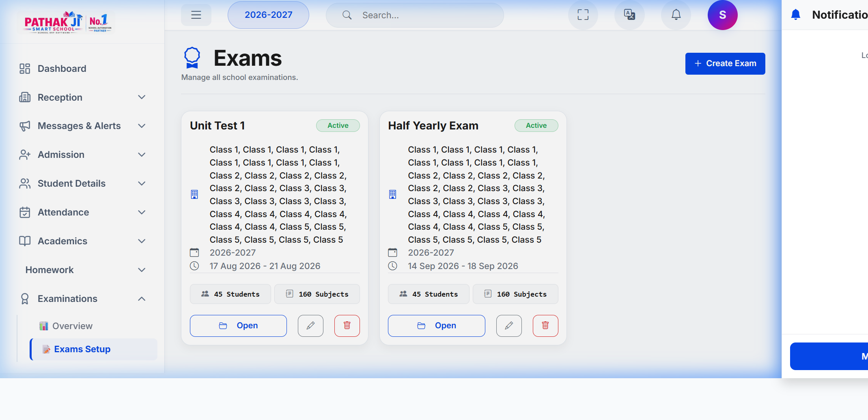The height and width of the screenshot is (420, 868).
Task: Open the Admission menu item
Action: 82,155
